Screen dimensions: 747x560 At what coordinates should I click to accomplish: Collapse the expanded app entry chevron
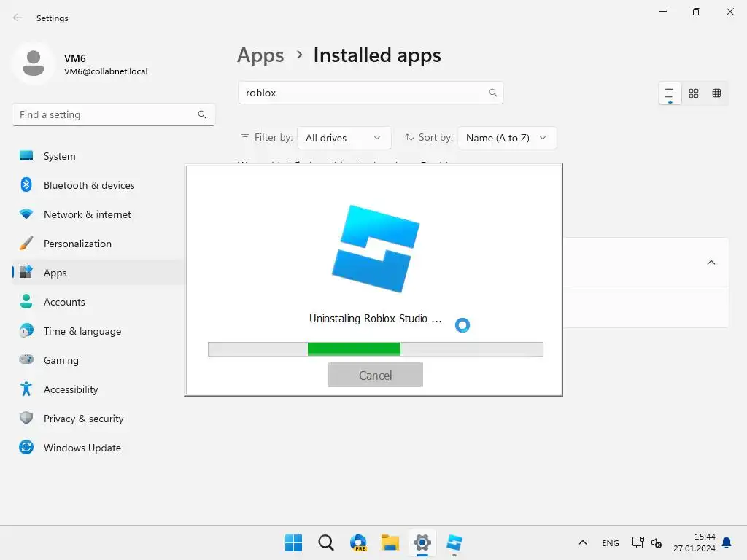(x=711, y=262)
